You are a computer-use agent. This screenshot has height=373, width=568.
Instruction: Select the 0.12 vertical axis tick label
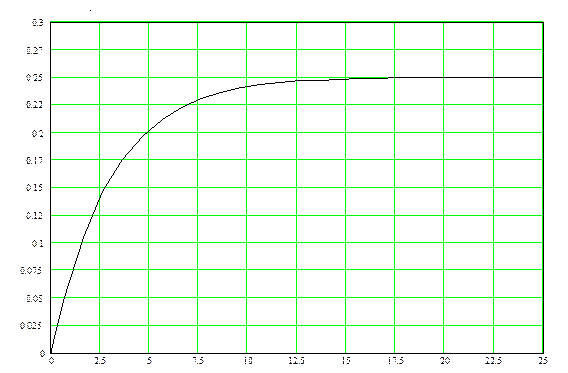pos(34,216)
